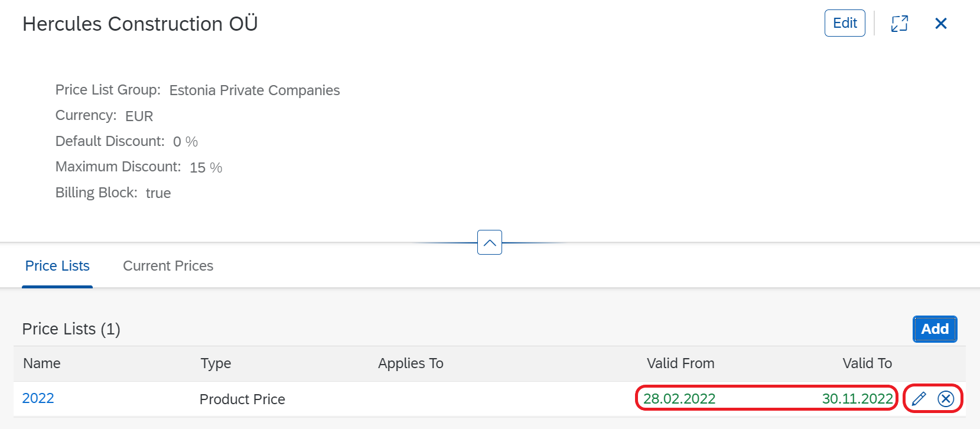The width and height of the screenshot is (980, 429).
Task: Click the Valid From column header
Action: point(681,363)
